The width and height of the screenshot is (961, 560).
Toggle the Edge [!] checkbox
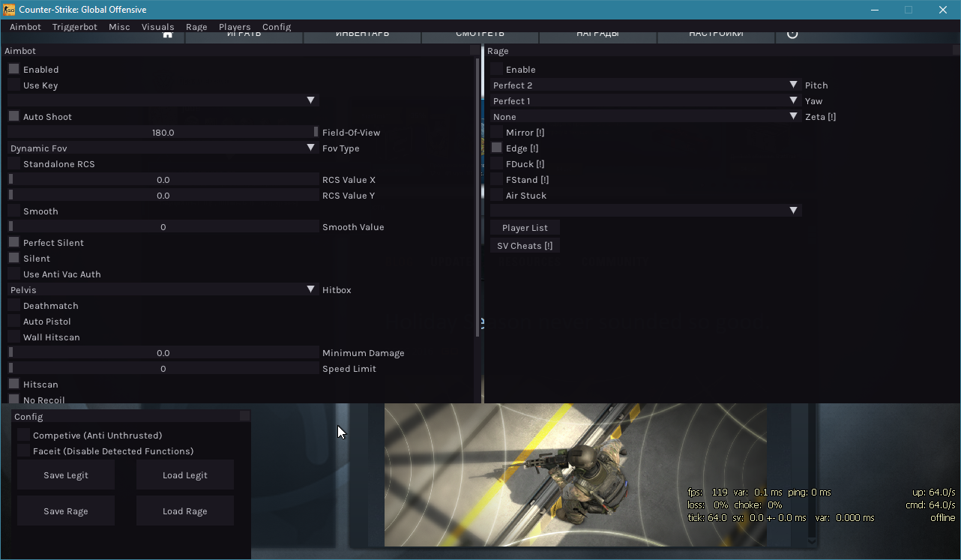(496, 148)
